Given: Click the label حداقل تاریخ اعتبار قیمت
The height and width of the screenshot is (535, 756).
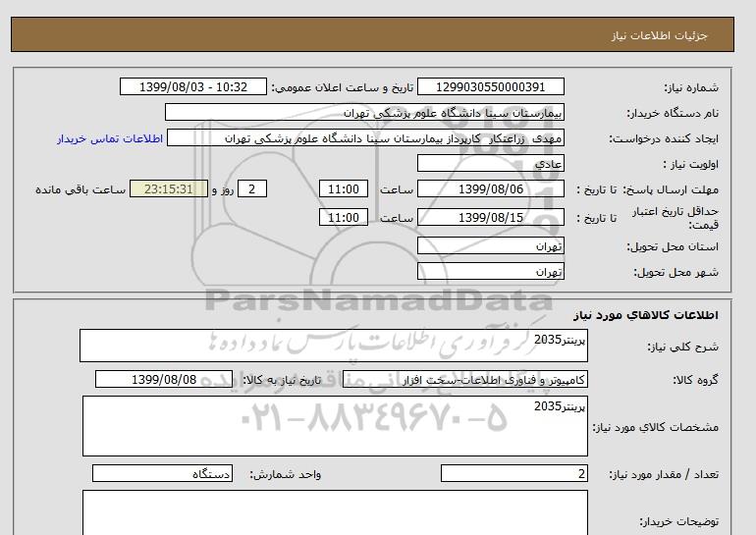Looking at the screenshot, I should 675,218.
